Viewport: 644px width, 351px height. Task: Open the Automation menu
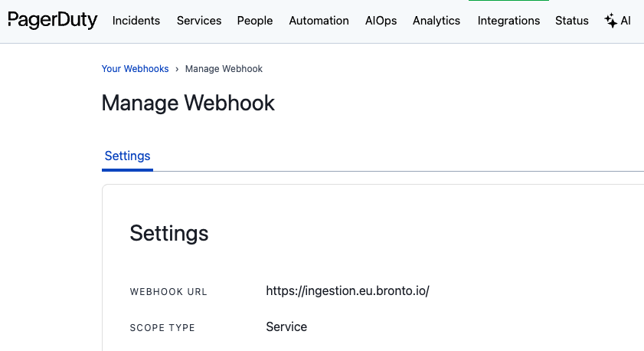pos(319,21)
